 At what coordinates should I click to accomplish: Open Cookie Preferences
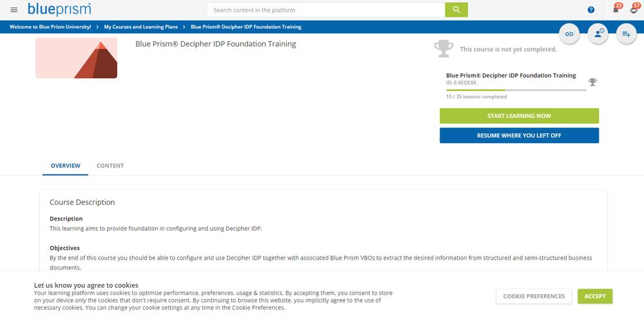pyautogui.click(x=534, y=296)
